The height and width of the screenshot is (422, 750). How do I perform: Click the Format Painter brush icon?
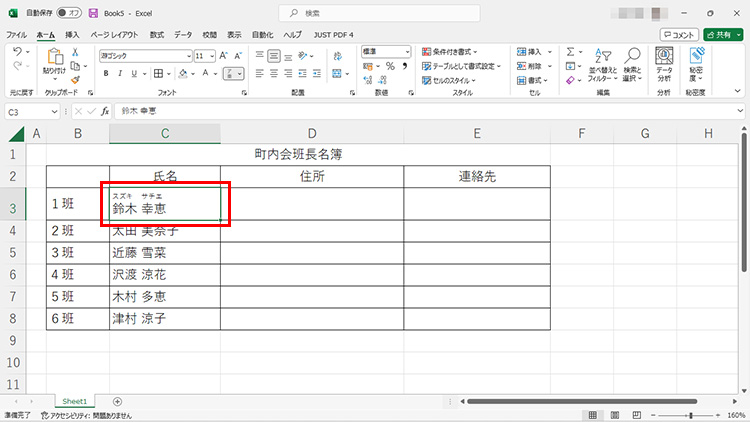[x=75, y=80]
